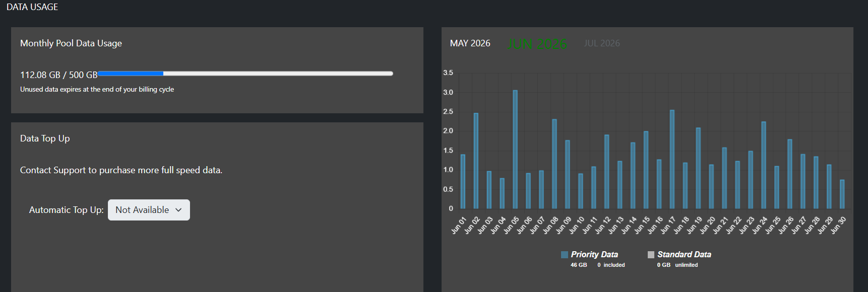
Task: Click the 'Jun 30' axis label
Action: (838, 225)
